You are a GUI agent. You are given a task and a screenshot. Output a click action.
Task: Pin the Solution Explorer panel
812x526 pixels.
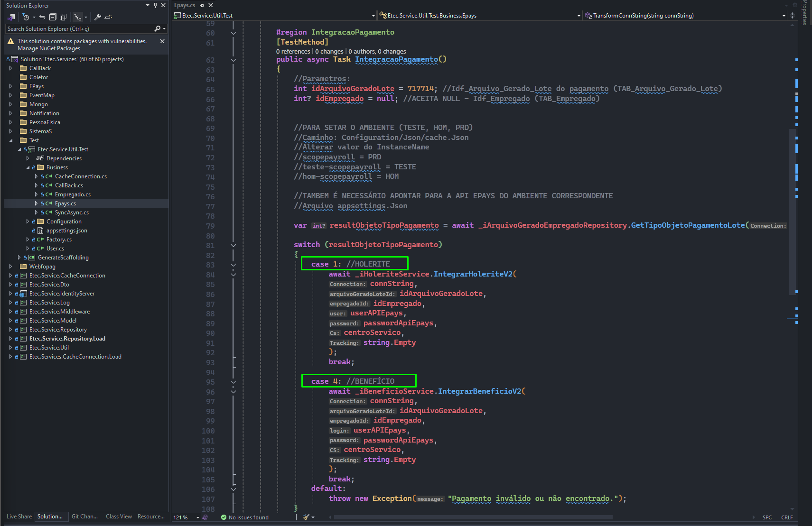(155, 5)
